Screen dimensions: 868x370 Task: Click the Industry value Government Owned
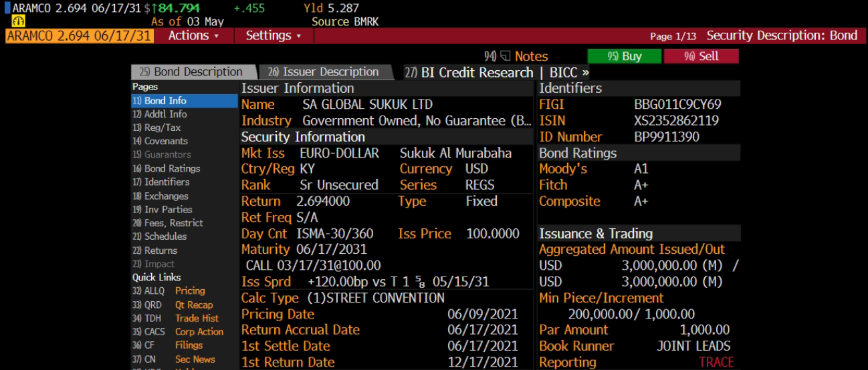(417, 121)
